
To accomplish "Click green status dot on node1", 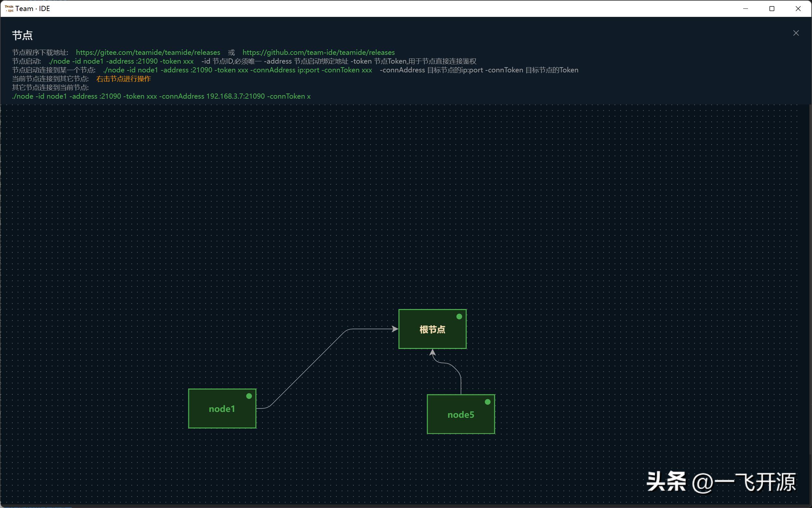I will (249, 396).
